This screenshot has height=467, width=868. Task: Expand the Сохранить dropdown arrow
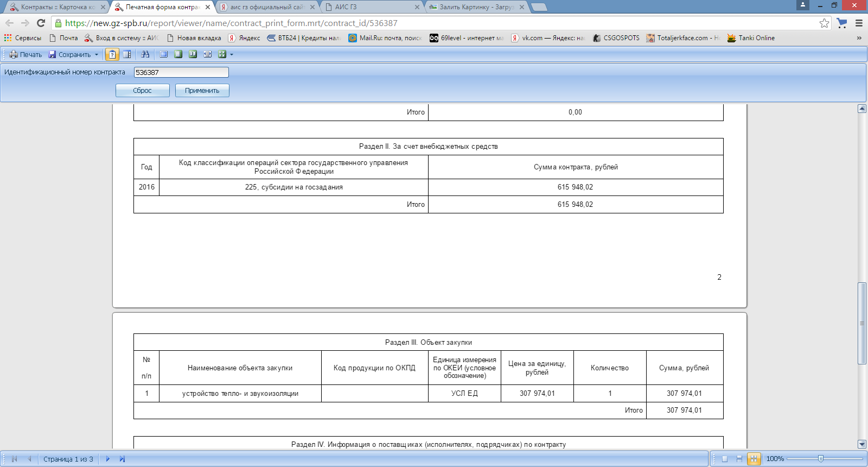[x=97, y=55]
